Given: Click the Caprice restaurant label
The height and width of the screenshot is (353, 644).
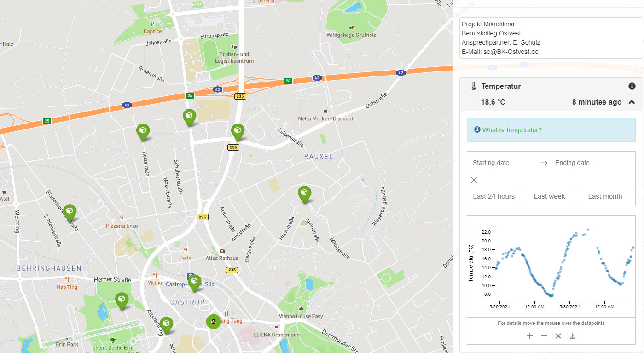Looking at the screenshot, I should [x=153, y=31].
